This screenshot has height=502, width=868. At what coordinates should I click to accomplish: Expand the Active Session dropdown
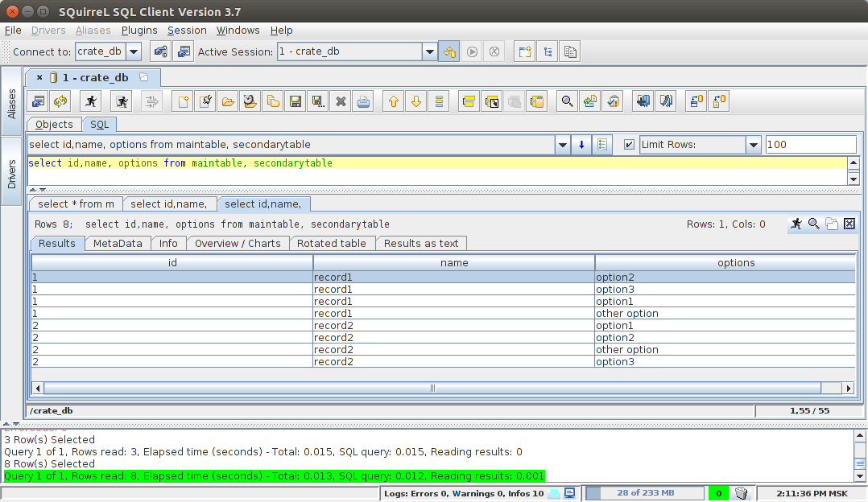click(430, 51)
